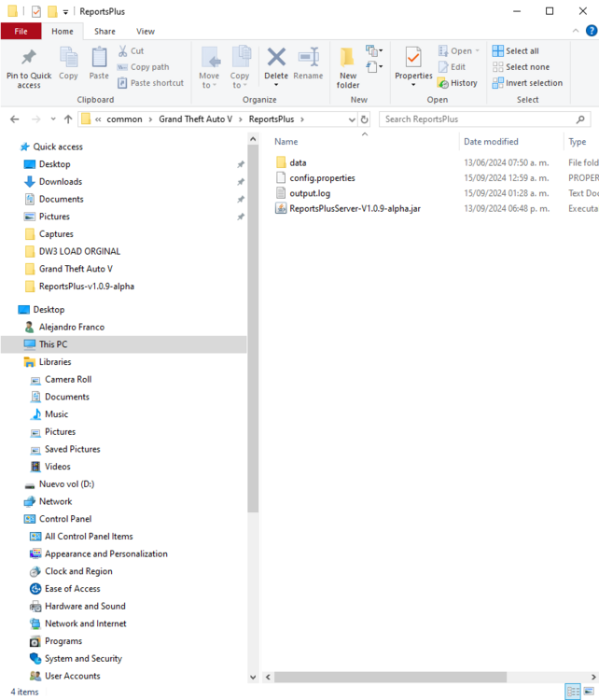Viewport: 599px width, 700px height.
Task: Sort by Date modified column header
Action: [491, 142]
